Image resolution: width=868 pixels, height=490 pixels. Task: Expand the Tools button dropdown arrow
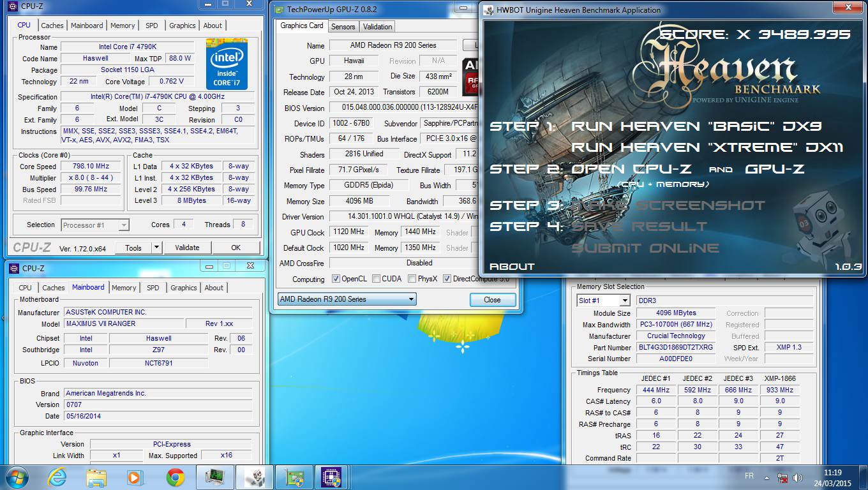156,248
